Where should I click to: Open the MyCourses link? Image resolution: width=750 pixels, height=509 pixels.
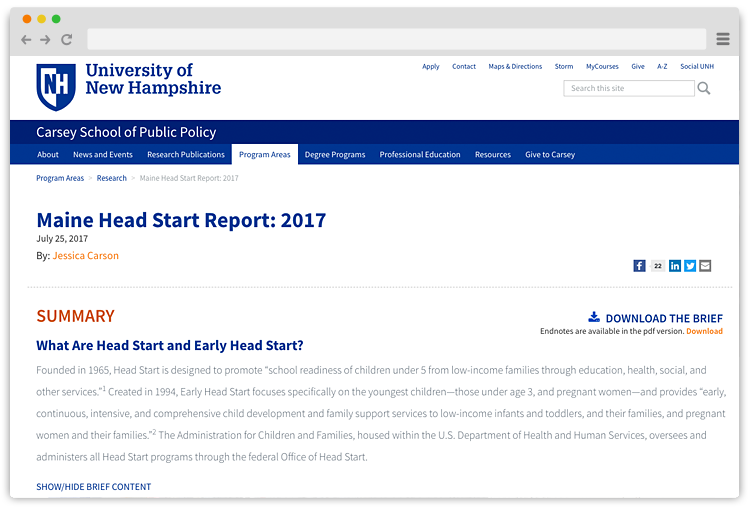point(602,66)
